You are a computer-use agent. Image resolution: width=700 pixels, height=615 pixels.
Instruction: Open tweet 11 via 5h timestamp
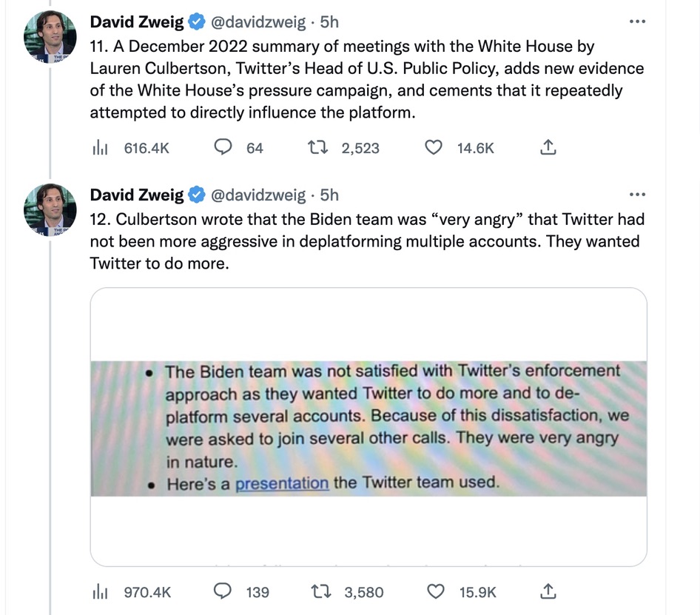coord(329,22)
